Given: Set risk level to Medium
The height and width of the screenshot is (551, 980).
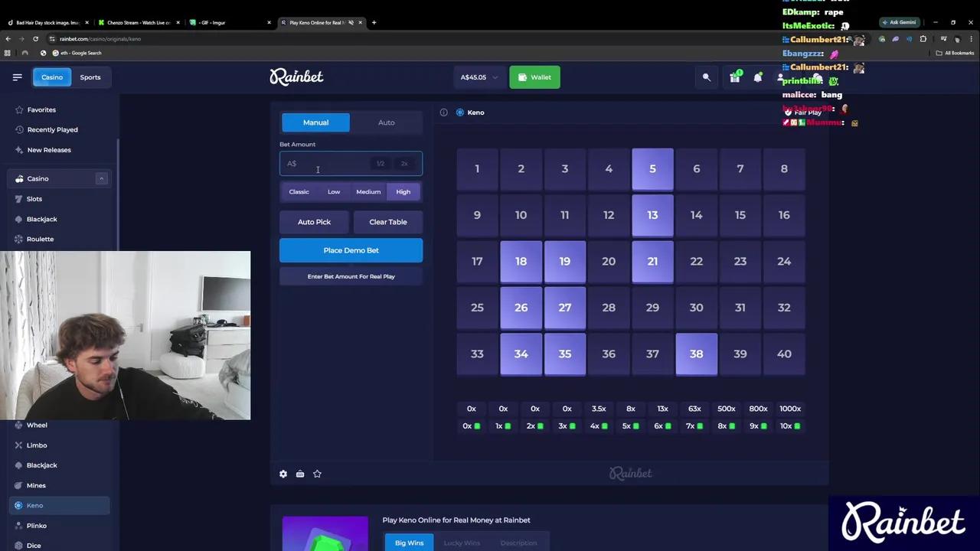Looking at the screenshot, I should [x=368, y=192].
